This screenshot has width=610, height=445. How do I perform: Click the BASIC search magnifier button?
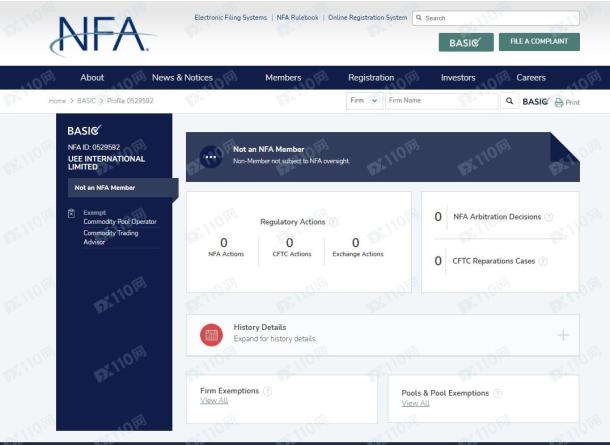[x=509, y=101]
